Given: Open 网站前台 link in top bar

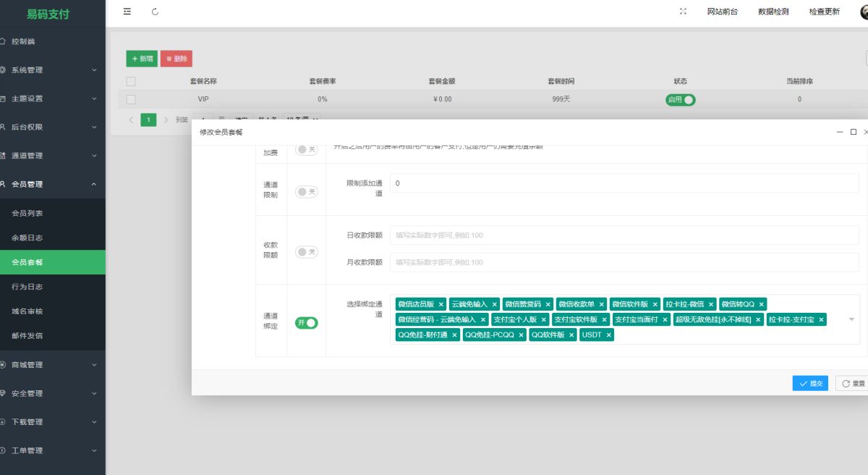Looking at the screenshot, I should pyautogui.click(x=723, y=12).
